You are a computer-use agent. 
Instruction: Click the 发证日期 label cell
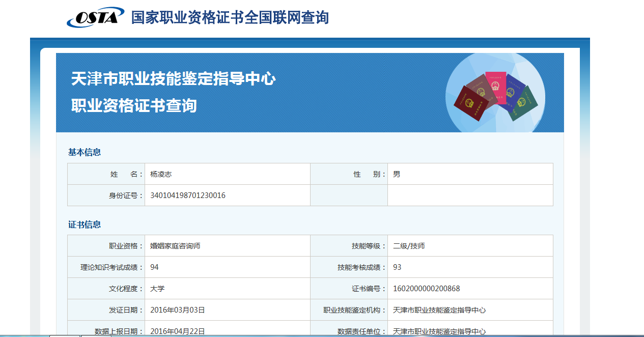(106, 310)
